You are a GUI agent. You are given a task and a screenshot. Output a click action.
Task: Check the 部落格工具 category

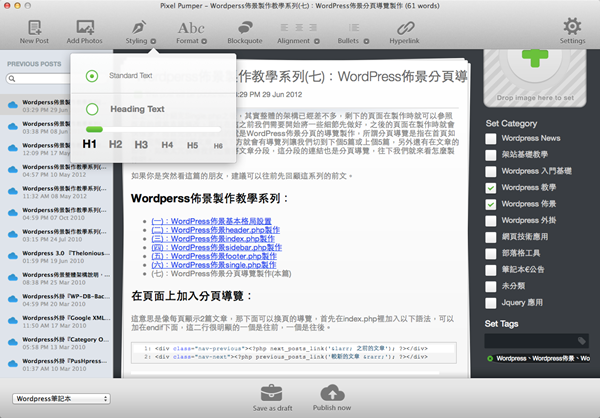pyautogui.click(x=491, y=254)
